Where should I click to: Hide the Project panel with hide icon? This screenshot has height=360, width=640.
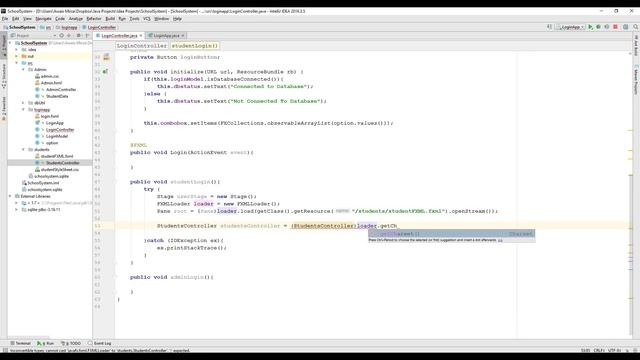point(87,36)
